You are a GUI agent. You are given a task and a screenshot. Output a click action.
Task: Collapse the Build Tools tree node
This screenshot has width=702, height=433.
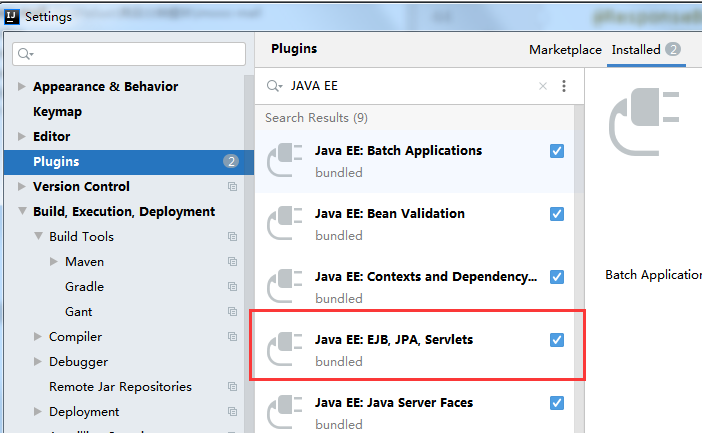point(38,237)
